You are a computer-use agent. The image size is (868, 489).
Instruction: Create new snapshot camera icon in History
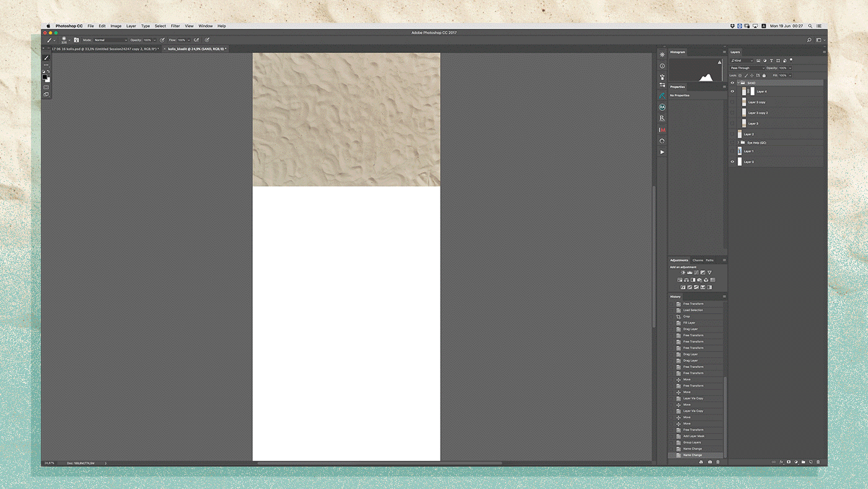pyautogui.click(x=710, y=462)
